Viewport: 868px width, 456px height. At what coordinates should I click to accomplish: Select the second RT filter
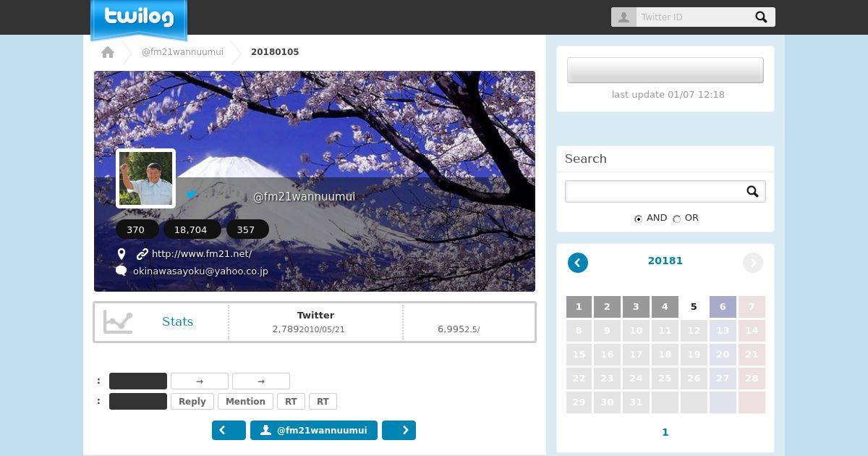click(323, 402)
